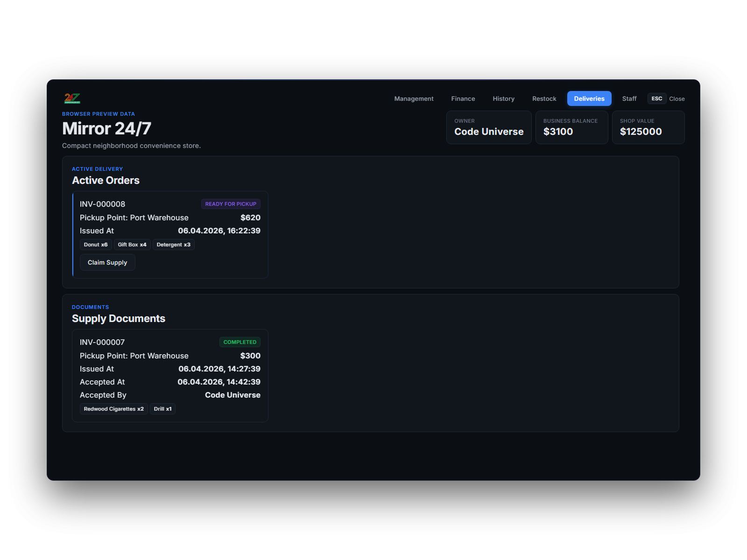Screen dimensions: 747x560
Task: Click the Business Balance $3100 card
Action: click(571, 127)
